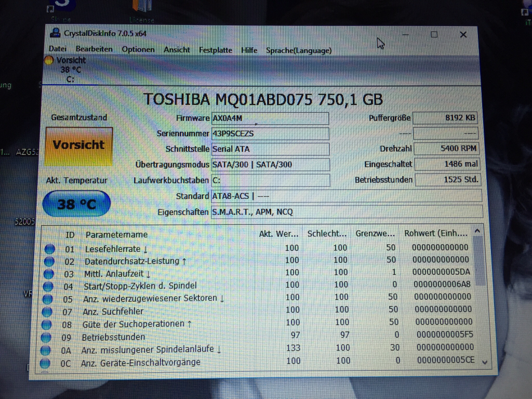The image size is (532, 399).
Task: Open the License desktop shortcut icon
Action: [x=142, y=11]
